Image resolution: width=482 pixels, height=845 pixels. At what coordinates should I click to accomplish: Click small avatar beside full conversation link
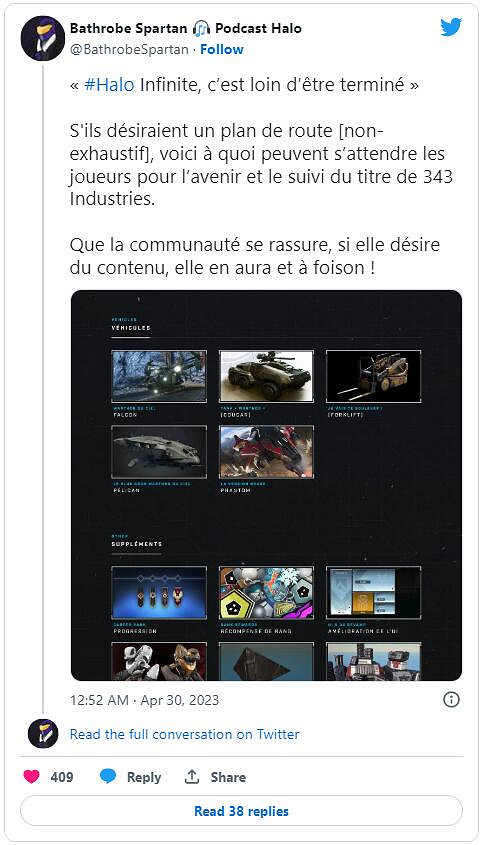(43, 733)
